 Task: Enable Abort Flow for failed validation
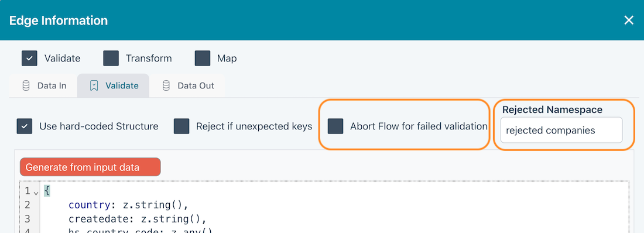tap(335, 126)
